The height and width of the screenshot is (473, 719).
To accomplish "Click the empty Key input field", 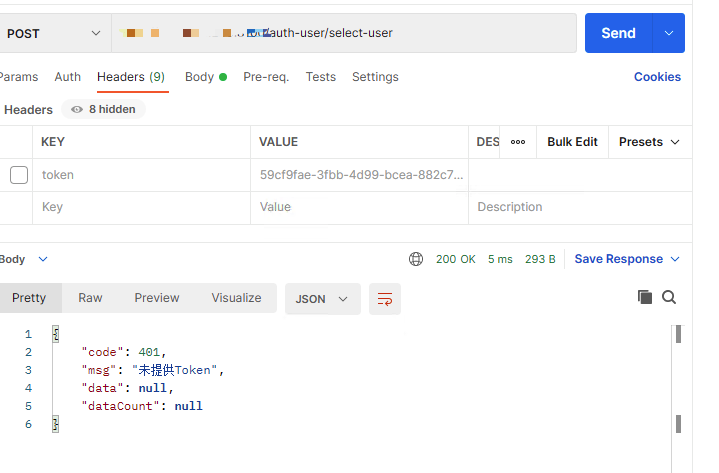I will click(x=140, y=207).
